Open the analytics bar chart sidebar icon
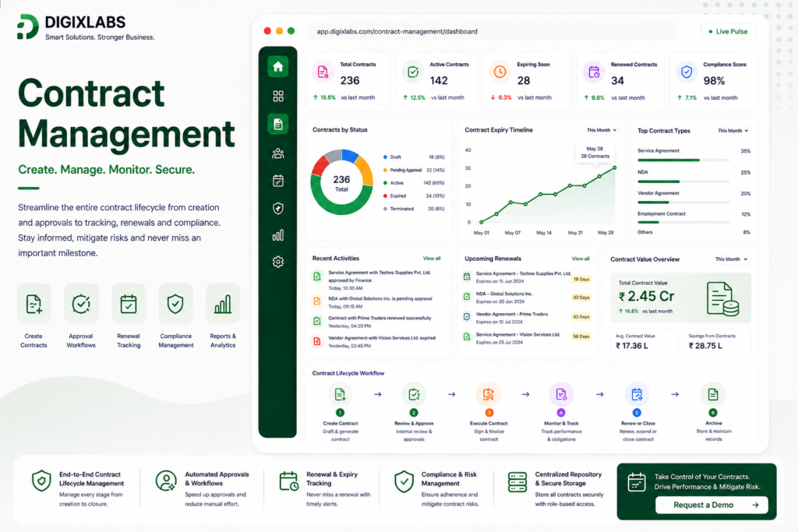The image size is (798, 532). pos(278,235)
